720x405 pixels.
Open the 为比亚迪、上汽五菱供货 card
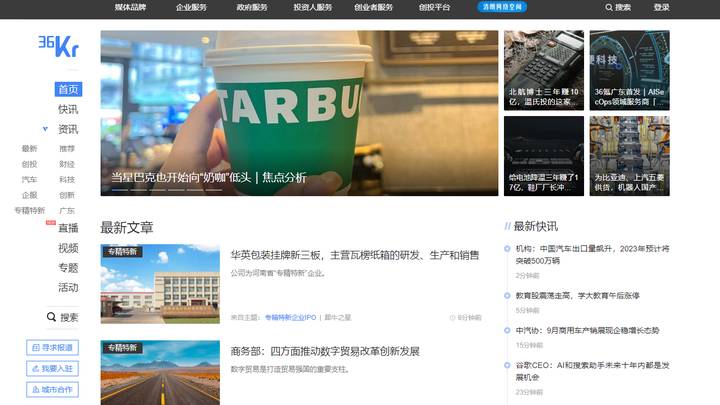(630, 156)
